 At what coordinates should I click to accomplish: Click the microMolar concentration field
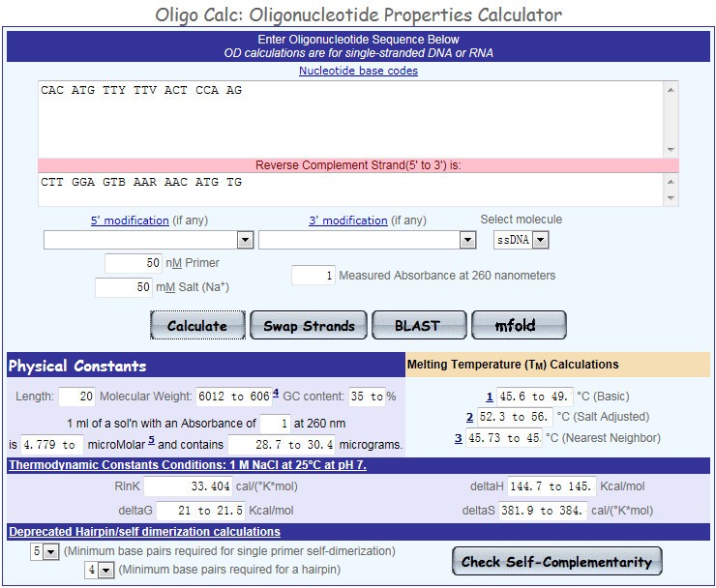tap(52, 445)
